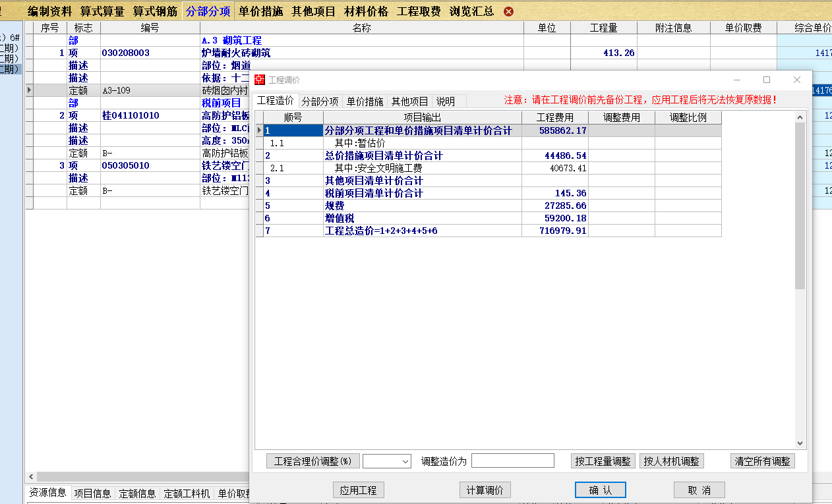Click 调整比例 column header
832x504 pixels.
(688, 118)
